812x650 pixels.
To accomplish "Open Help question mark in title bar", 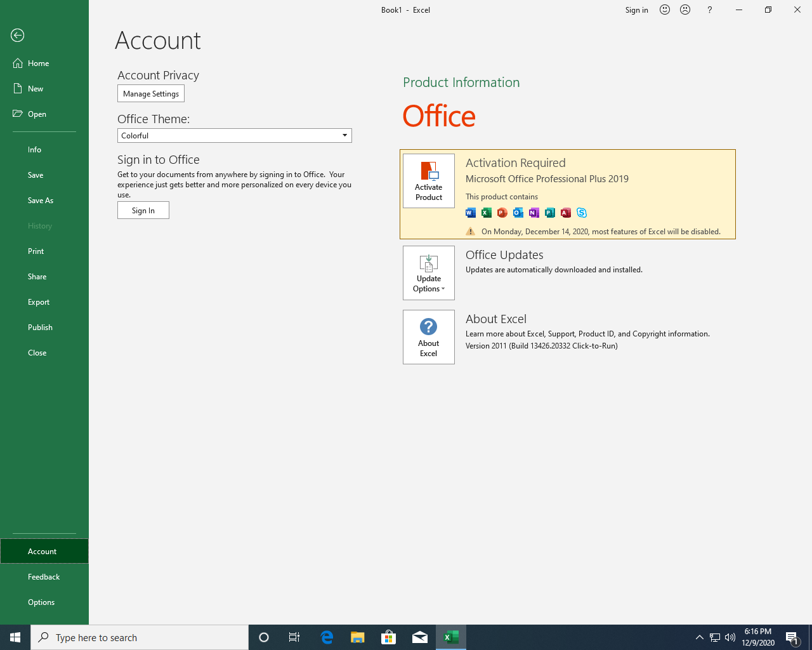I will 710,10.
